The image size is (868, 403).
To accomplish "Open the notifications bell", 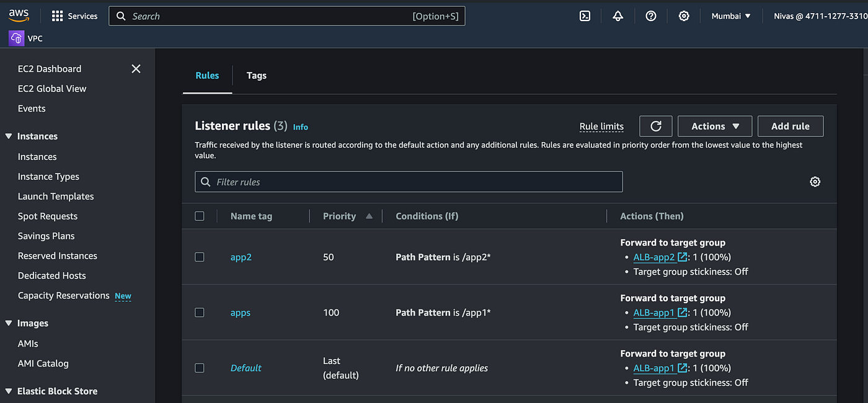I will pos(618,16).
